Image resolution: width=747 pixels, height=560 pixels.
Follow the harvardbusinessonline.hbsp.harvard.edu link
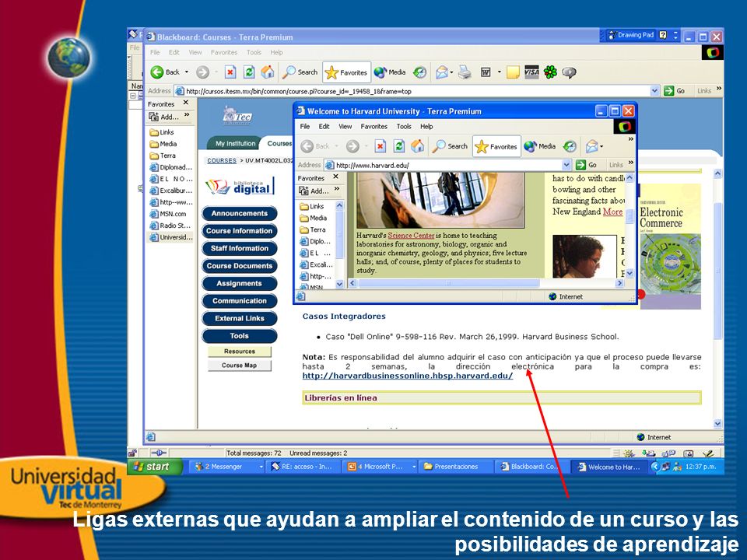tap(408, 376)
